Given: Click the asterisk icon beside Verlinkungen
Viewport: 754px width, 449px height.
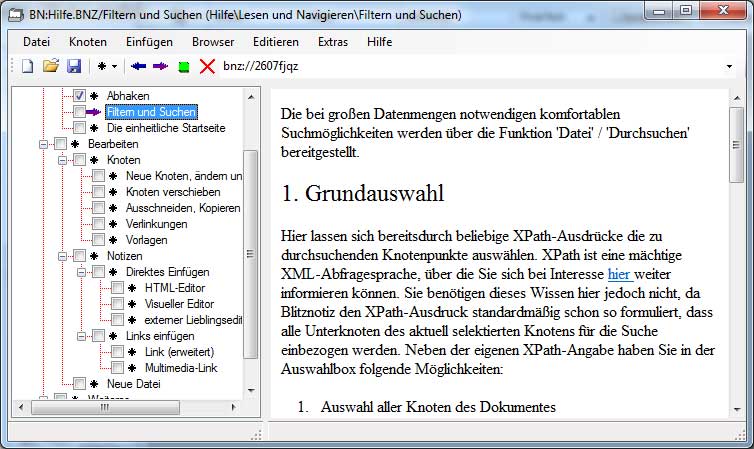Looking at the screenshot, I should click(113, 224).
